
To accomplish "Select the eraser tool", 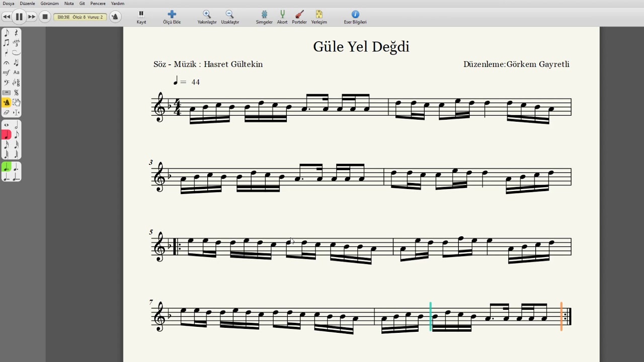I will tap(7, 113).
